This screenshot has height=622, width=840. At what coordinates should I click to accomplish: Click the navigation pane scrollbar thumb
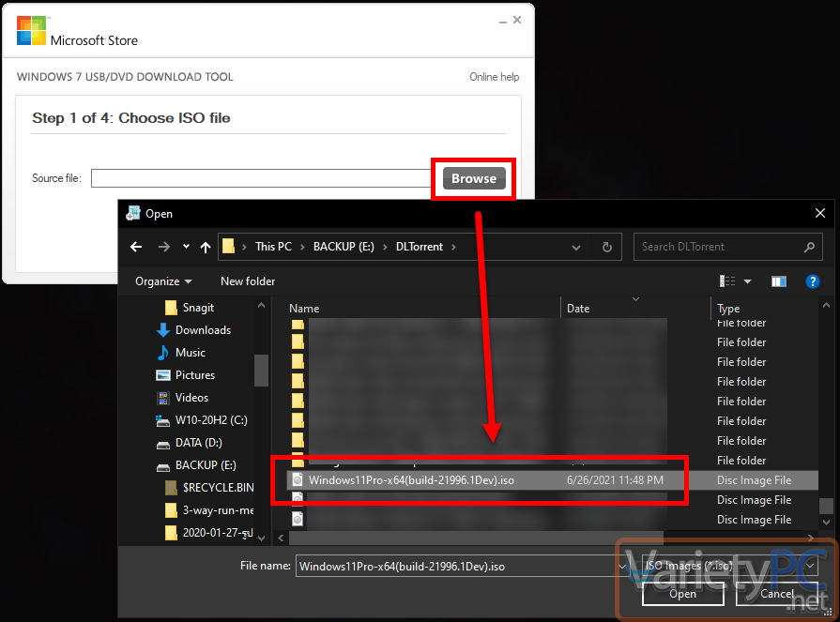click(261, 370)
